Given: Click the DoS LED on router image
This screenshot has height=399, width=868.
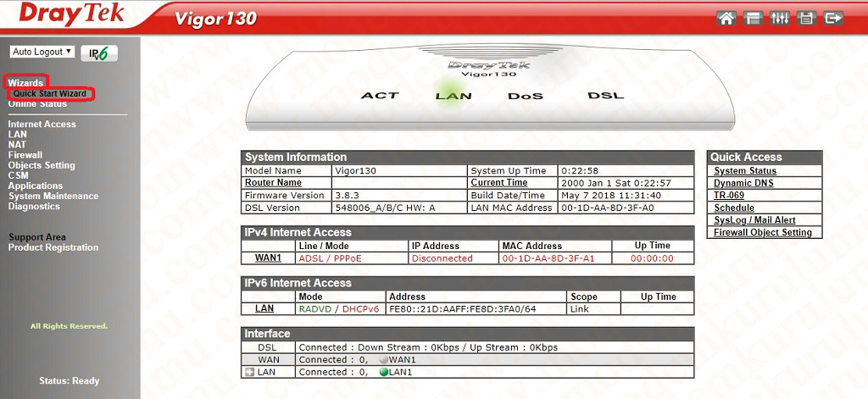Looking at the screenshot, I should (x=526, y=96).
